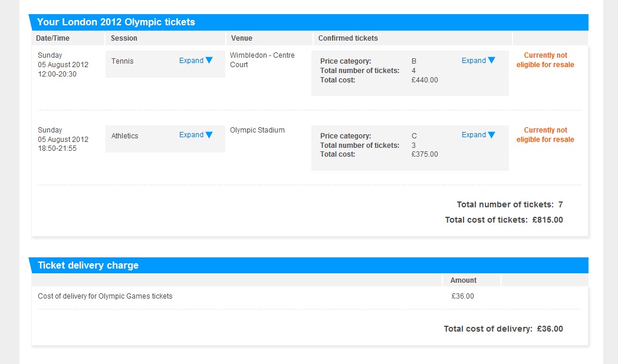Click the blue arrow in Tennis ticket cost box
This screenshot has height=364, width=618.
pyautogui.click(x=491, y=61)
